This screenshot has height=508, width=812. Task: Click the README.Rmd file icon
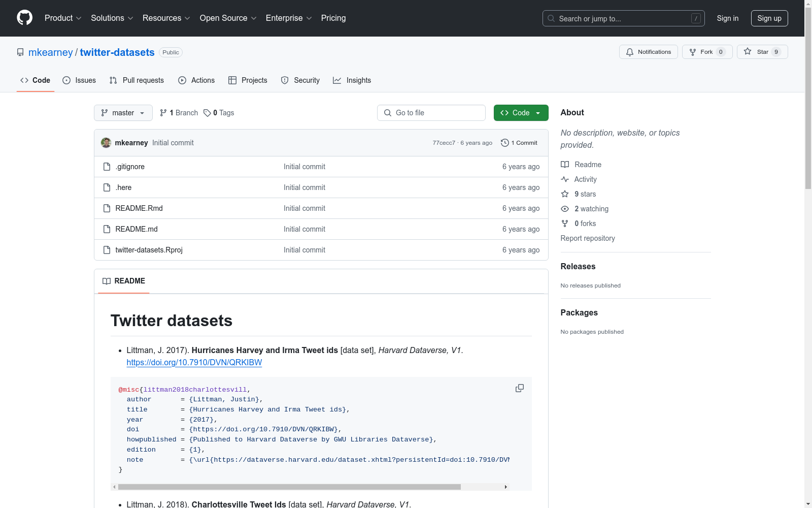click(x=107, y=208)
